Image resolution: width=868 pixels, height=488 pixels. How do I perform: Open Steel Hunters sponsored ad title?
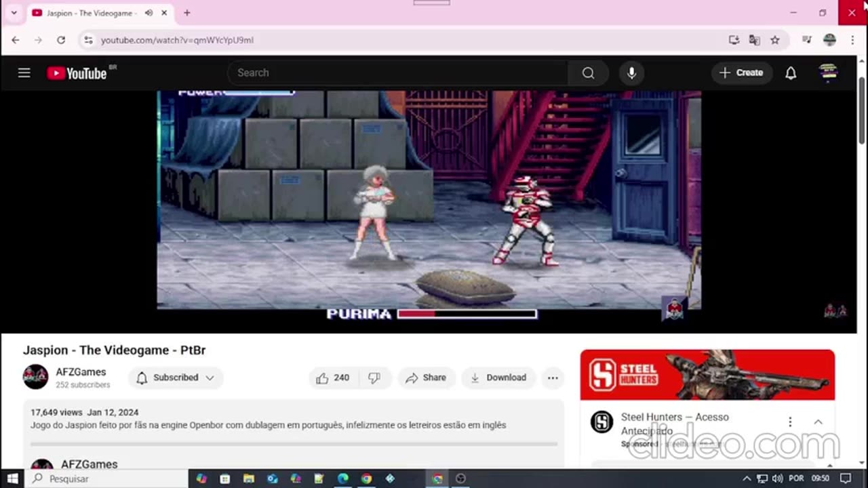coord(675,424)
